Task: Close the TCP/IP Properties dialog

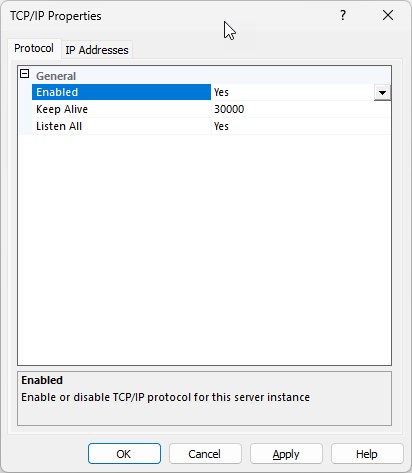Action: (x=388, y=15)
